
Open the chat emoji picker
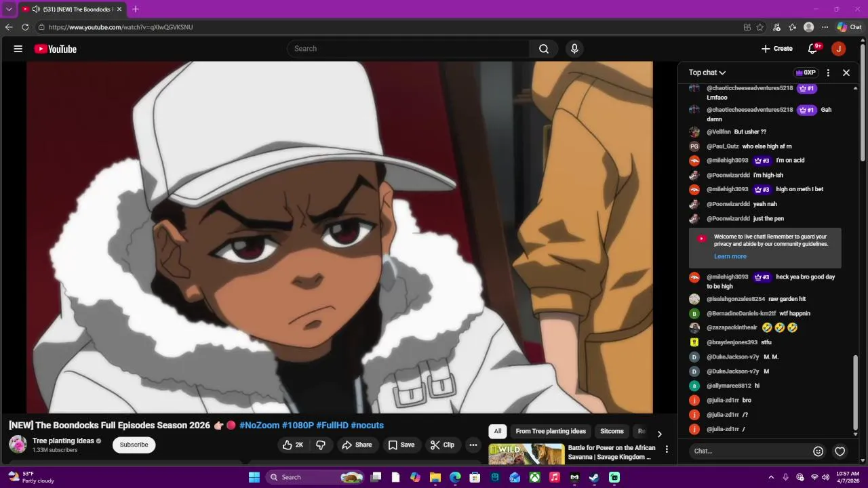818,451
